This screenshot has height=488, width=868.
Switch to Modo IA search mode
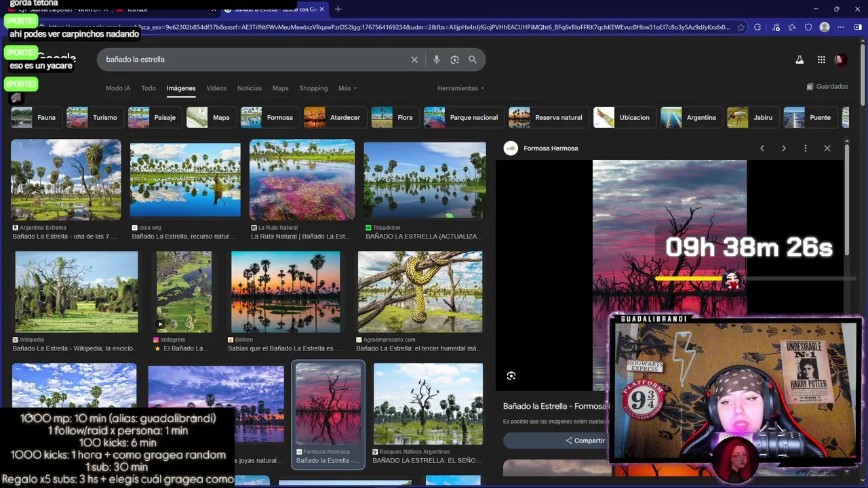pyautogui.click(x=118, y=88)
